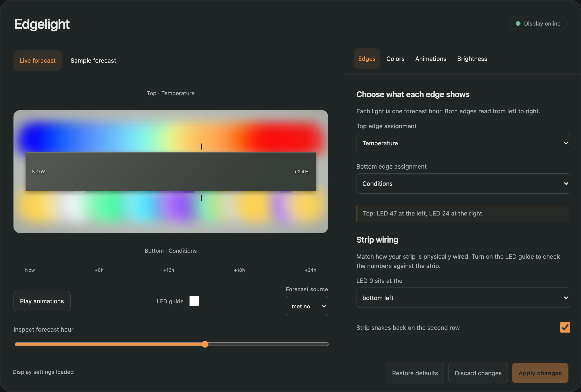The width and height of the screenshot is (581, 392).
Task: Open the Bottom edge assignment dropdown
Action: [x=463, y=184]
